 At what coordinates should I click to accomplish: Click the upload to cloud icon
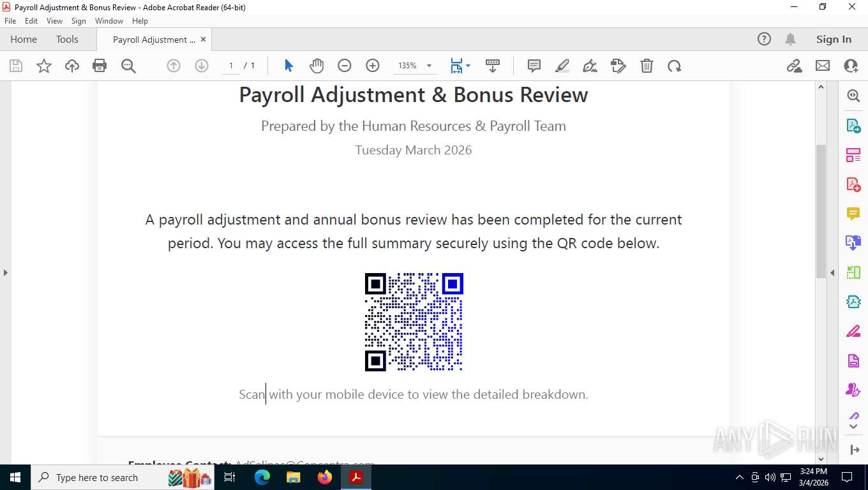(x=72, y=66)
